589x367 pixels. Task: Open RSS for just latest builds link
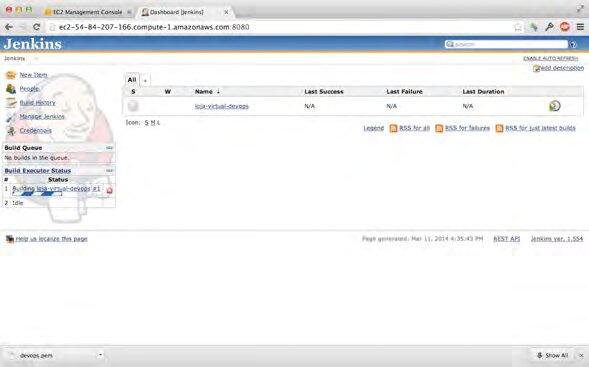[540, 128]
